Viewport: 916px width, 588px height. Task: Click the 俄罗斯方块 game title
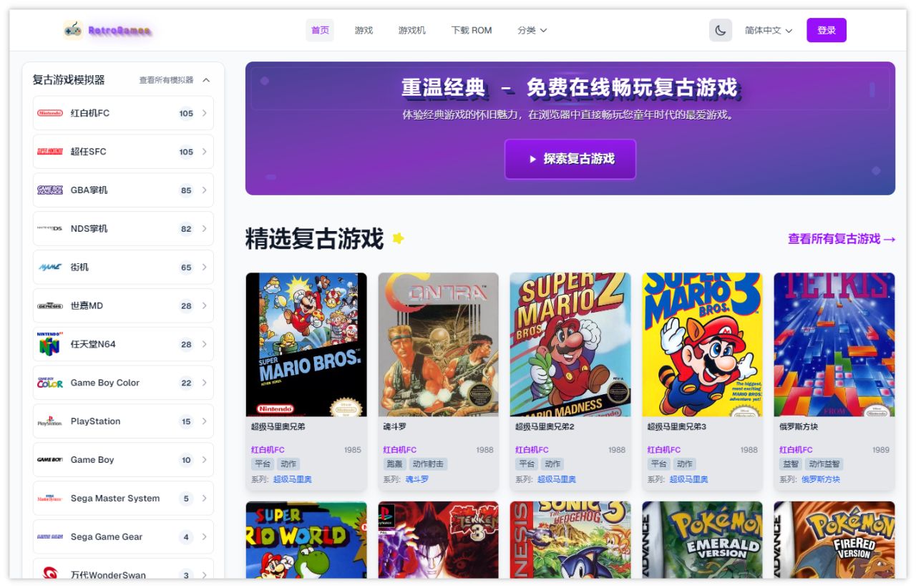[799, 427]
